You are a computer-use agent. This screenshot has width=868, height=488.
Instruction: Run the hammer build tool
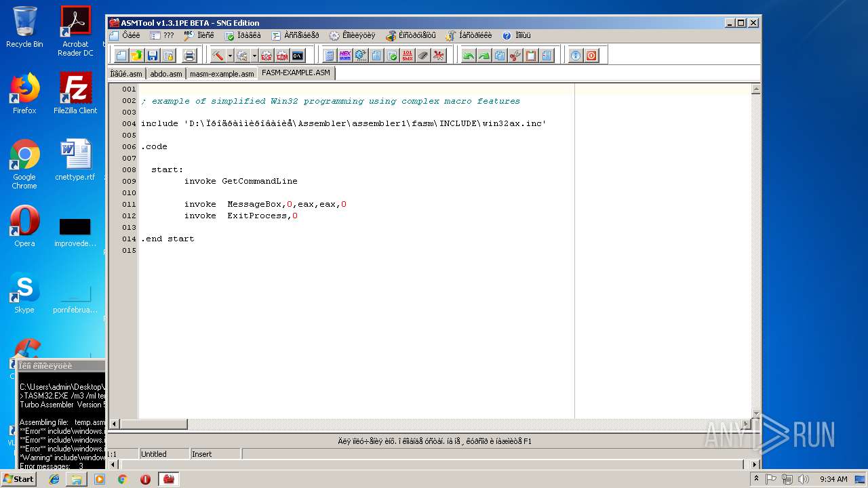[218, 56]
